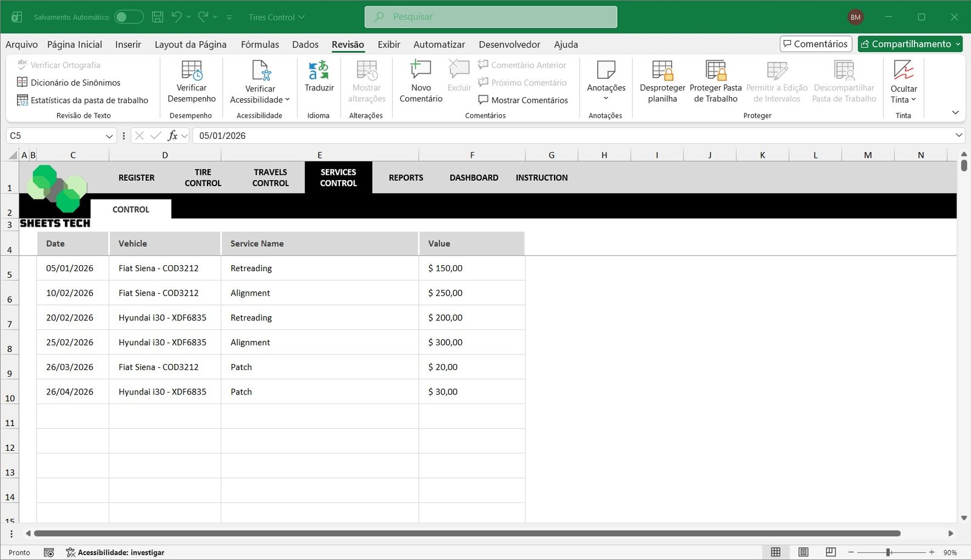Click the Save disk icon
971x560 pixels.
coord(157,17)
